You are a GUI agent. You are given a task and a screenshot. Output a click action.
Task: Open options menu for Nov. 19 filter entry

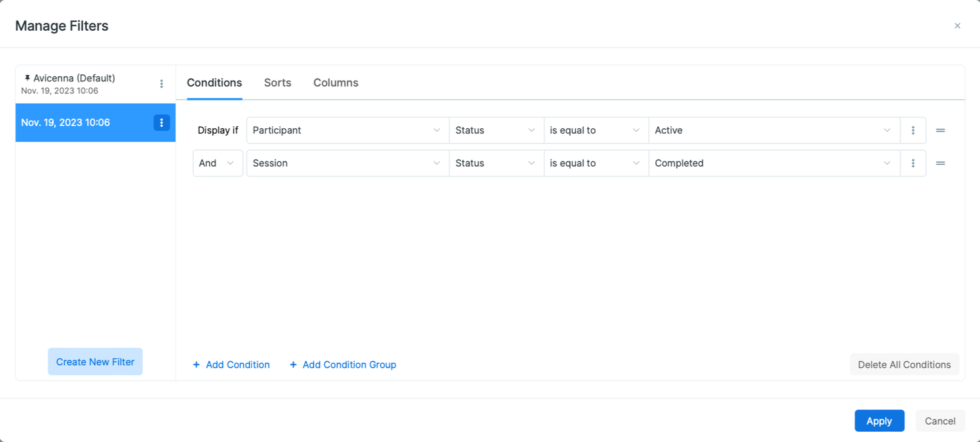pos(161,122)
